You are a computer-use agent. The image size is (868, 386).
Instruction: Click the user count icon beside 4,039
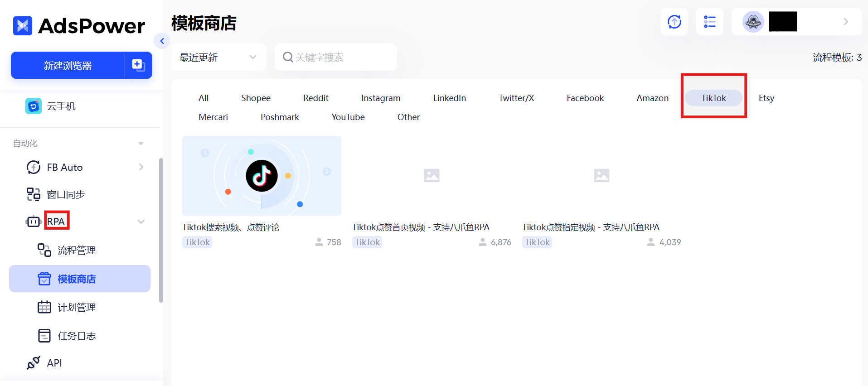[x=651, y=242]
